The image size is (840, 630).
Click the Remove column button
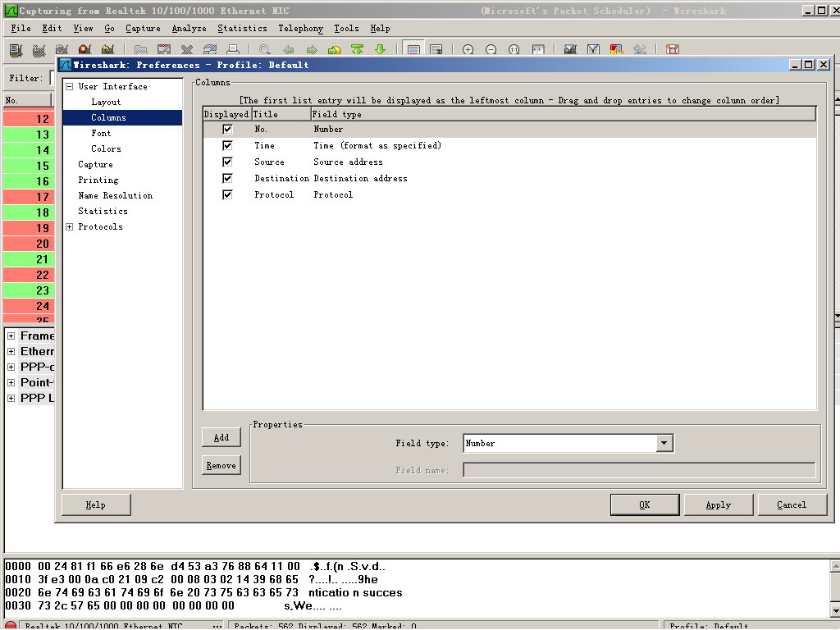[x=221, y=466]
